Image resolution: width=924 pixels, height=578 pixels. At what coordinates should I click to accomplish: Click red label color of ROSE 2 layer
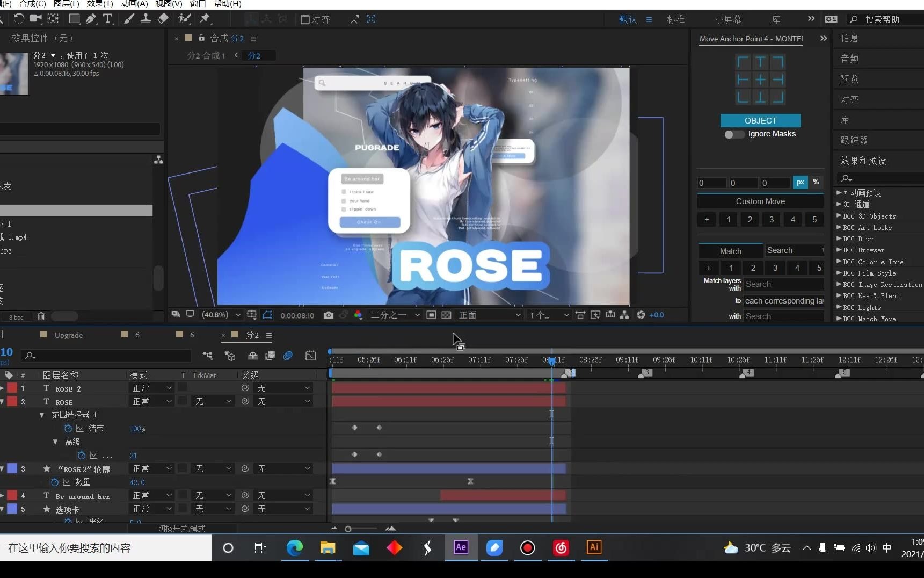[12, 388]
